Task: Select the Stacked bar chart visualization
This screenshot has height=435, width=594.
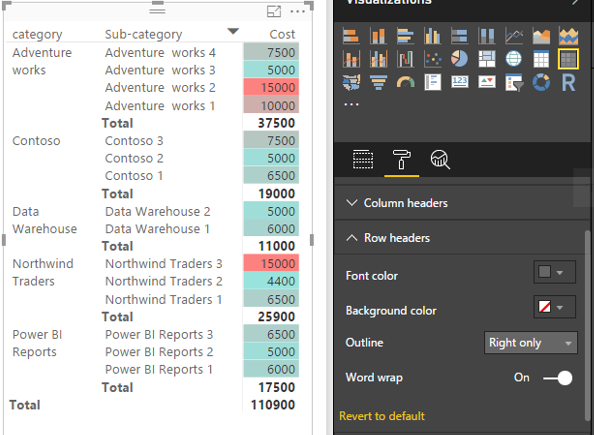Action: click(x=351, y=36)
